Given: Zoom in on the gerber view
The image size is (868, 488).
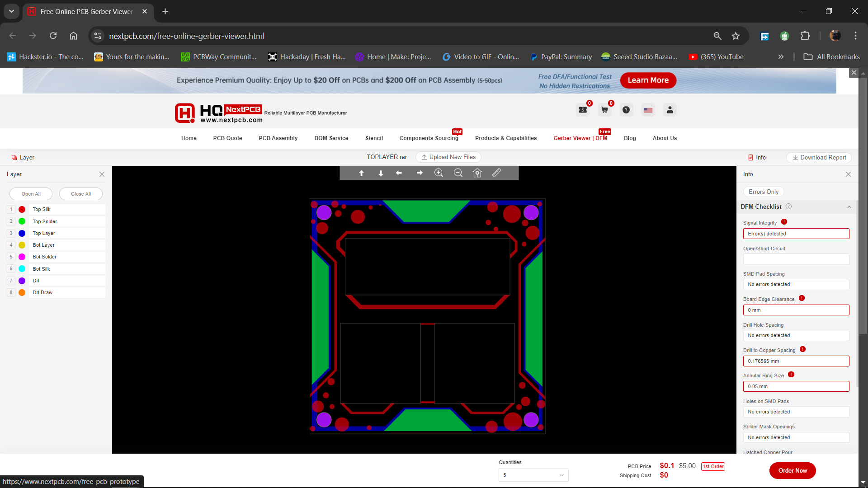Looking at the screenshot, I should (x=439, y=173).
